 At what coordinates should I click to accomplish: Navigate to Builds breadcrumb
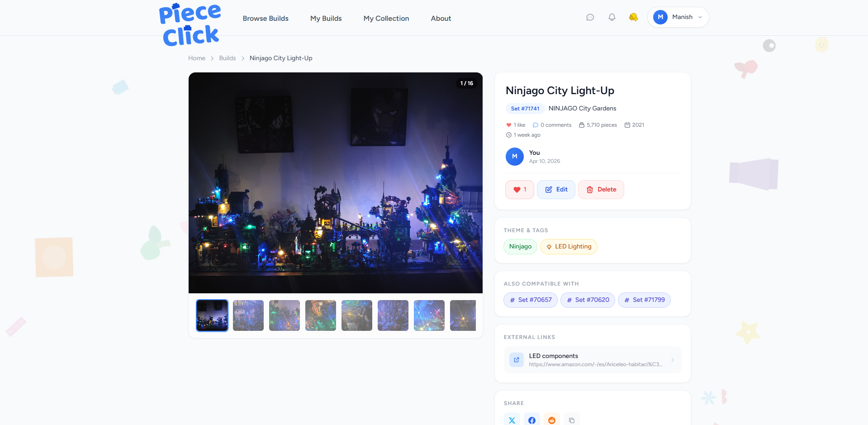(228, 58)
